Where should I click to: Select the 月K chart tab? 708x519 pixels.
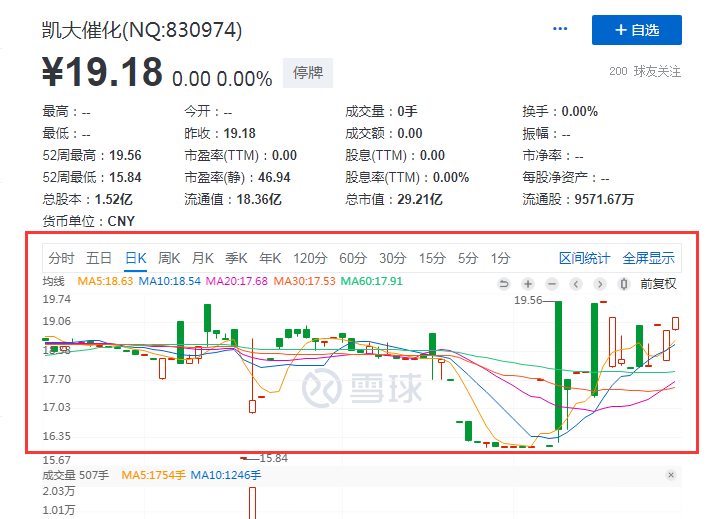202,258
